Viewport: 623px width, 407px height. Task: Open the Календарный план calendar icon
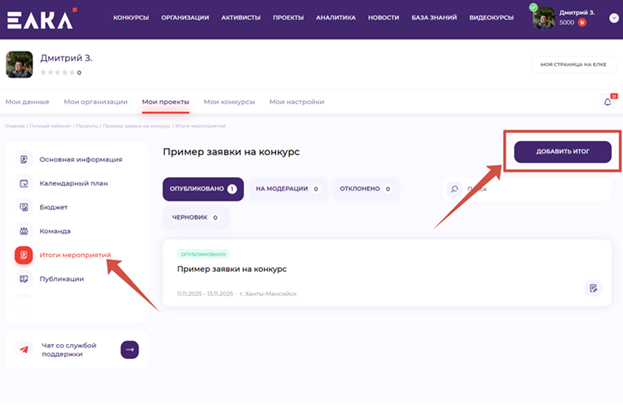[x=24, y=183]
